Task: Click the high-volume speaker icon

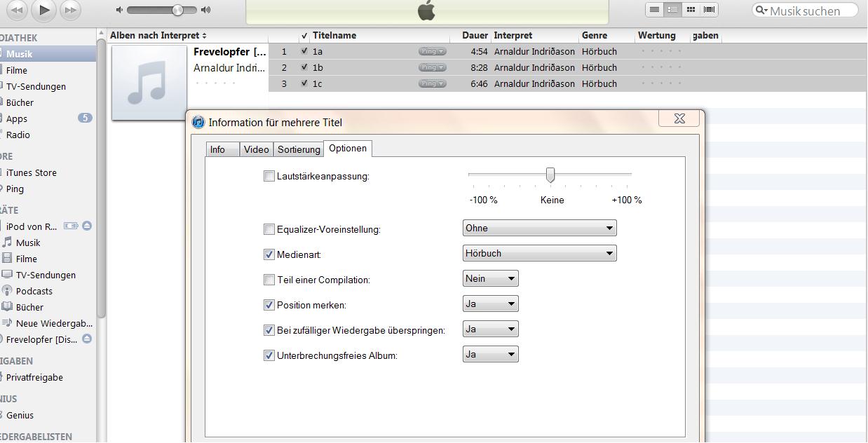Action: 205,10
